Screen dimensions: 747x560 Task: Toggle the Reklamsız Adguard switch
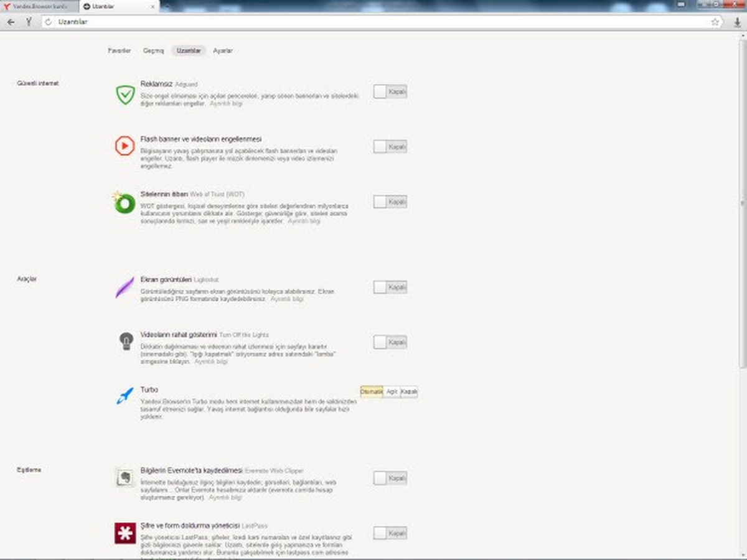[390, 91]
